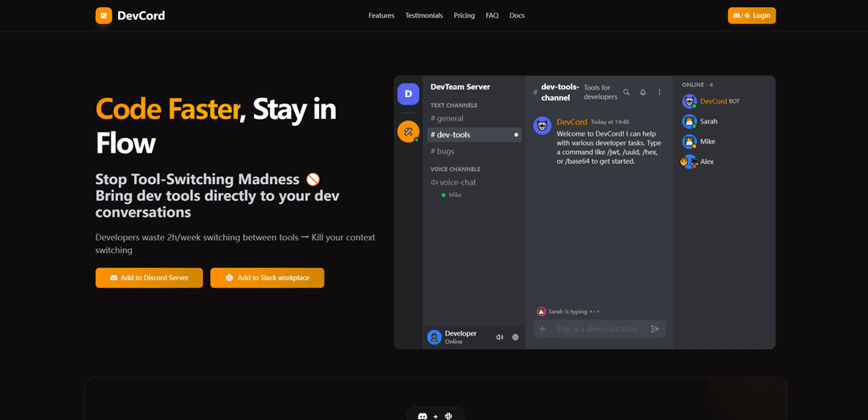
Task: Go to the Pricing section
Action: [x=465, y=15]
